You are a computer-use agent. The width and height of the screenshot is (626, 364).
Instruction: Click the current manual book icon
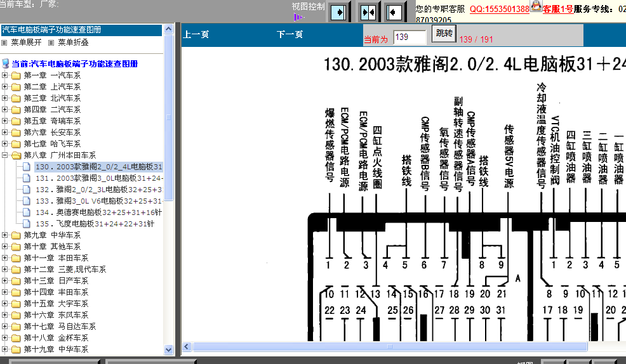[x=6, y=63]
